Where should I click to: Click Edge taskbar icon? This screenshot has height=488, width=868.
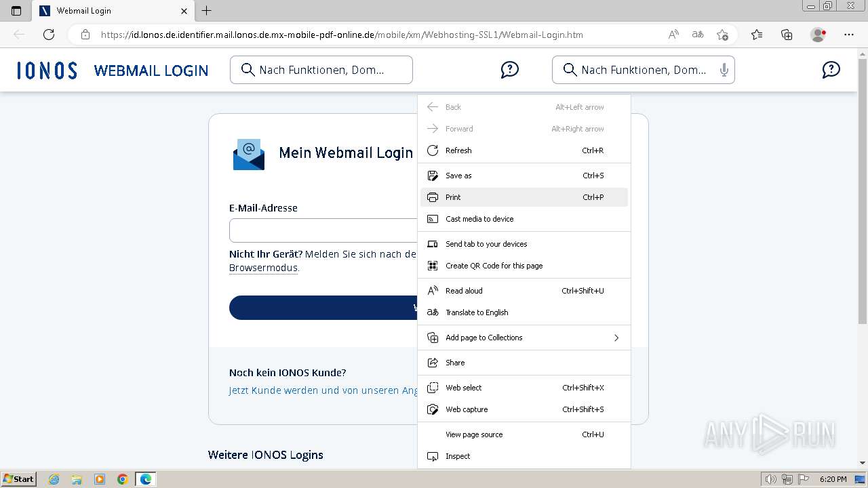[x=146, y=479]
